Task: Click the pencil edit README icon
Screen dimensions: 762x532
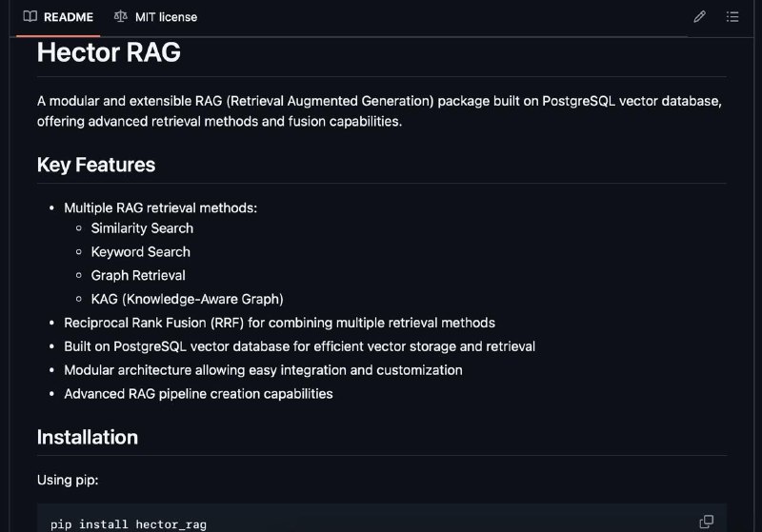Action: click(x=699, y=17)
